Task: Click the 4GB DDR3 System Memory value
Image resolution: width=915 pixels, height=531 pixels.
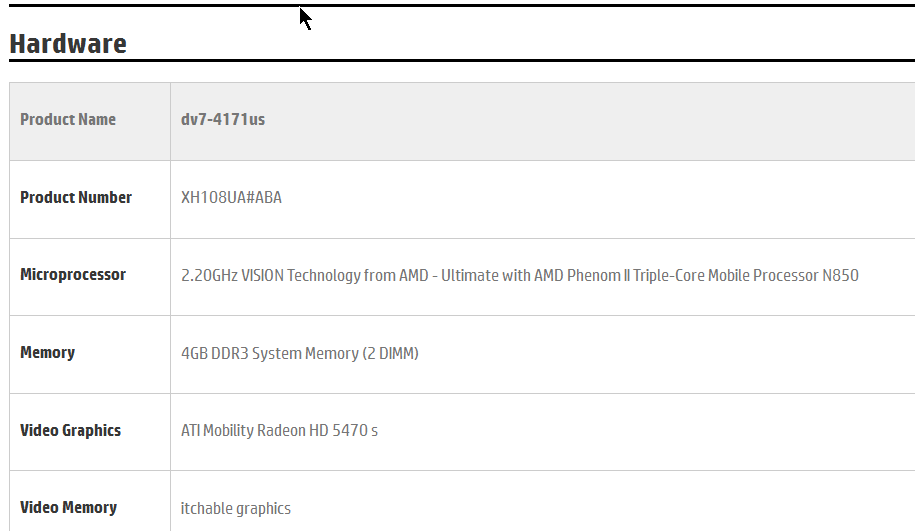Action: click(x=270, y=354)
